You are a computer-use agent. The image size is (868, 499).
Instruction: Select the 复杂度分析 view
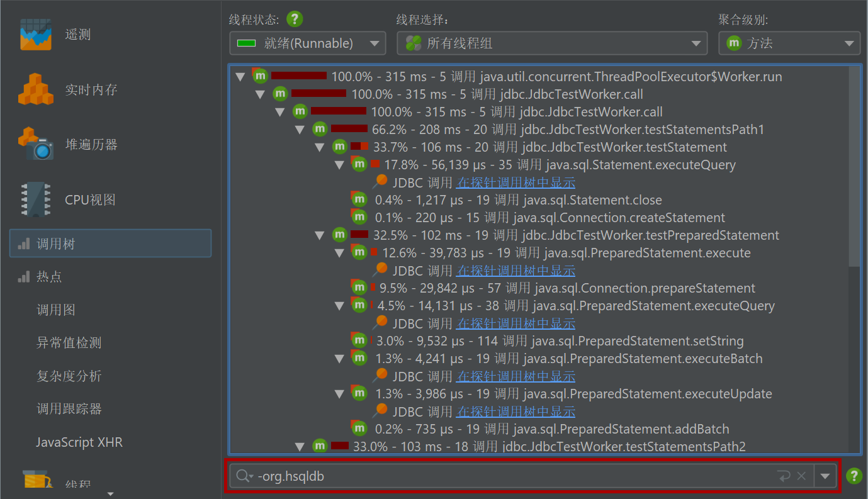click(x=69, y=376)
